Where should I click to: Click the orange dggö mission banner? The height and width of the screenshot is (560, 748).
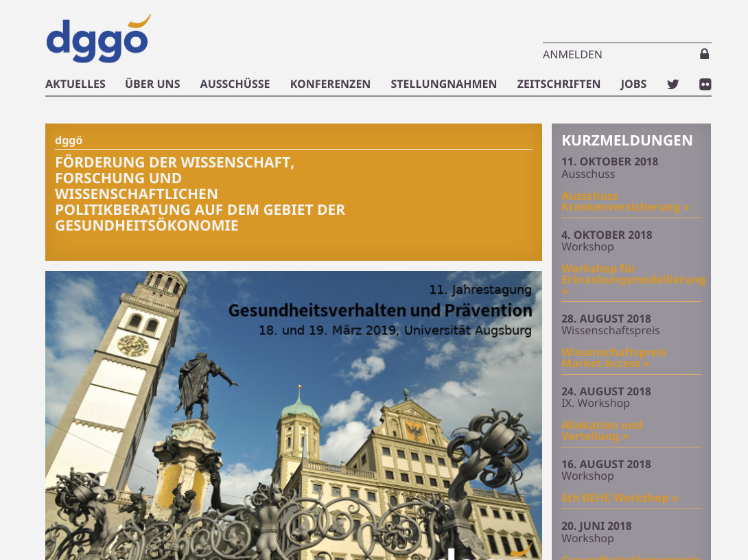294,192
